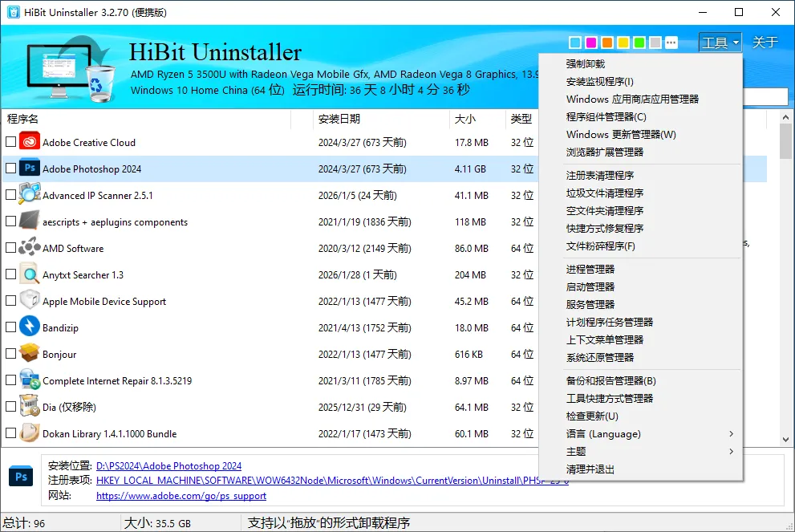
Task: Open the HKEY_LOCAL_MACHINE registry key link
Action: [332, 481]
